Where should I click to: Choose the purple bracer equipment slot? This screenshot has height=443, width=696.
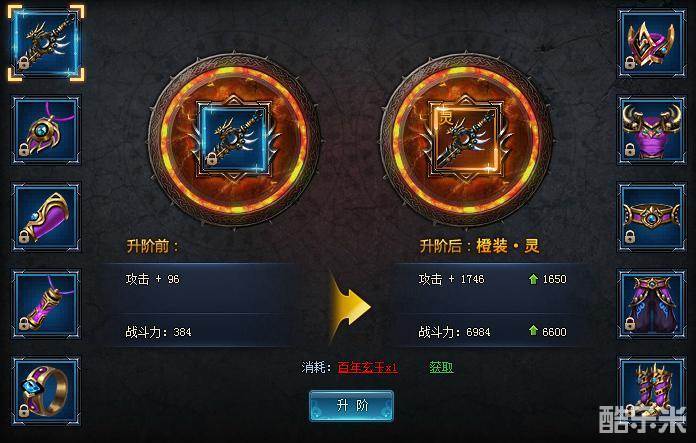pyautogui.click(x=46, y=218)
